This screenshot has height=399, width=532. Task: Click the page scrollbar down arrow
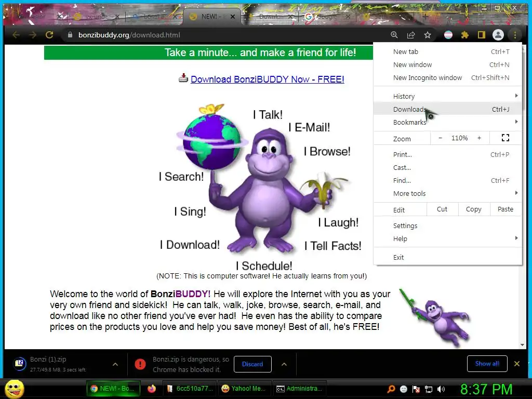pyautogui.click(x=523, y=345)
